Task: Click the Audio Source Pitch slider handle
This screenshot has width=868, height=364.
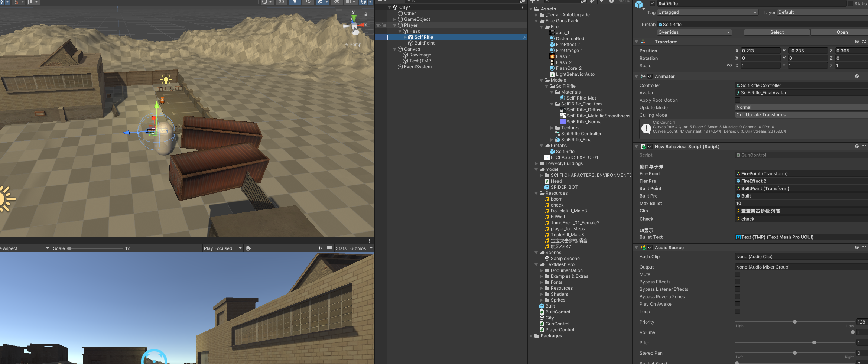Action: tap(814, 342)
